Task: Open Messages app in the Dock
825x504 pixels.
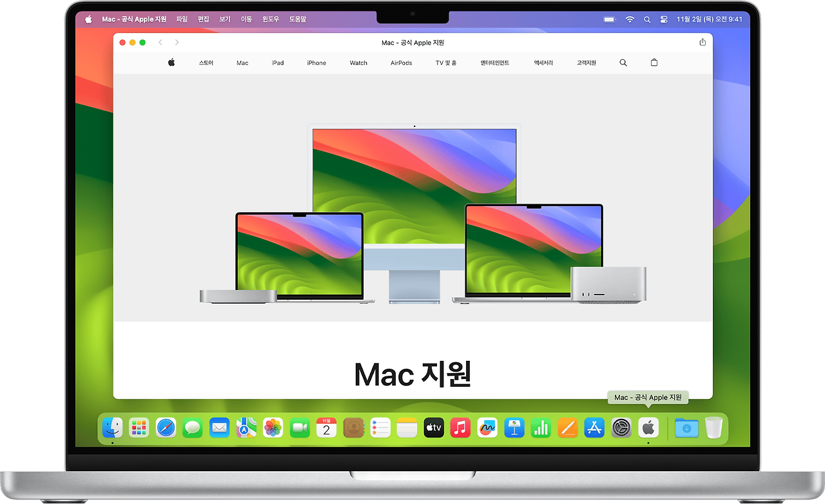Action: click(193, 427)
